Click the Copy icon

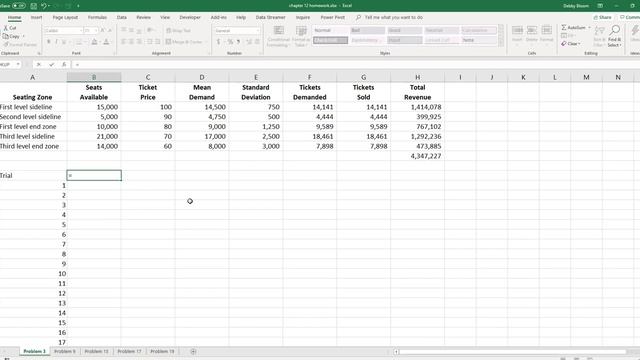point(6,36)
